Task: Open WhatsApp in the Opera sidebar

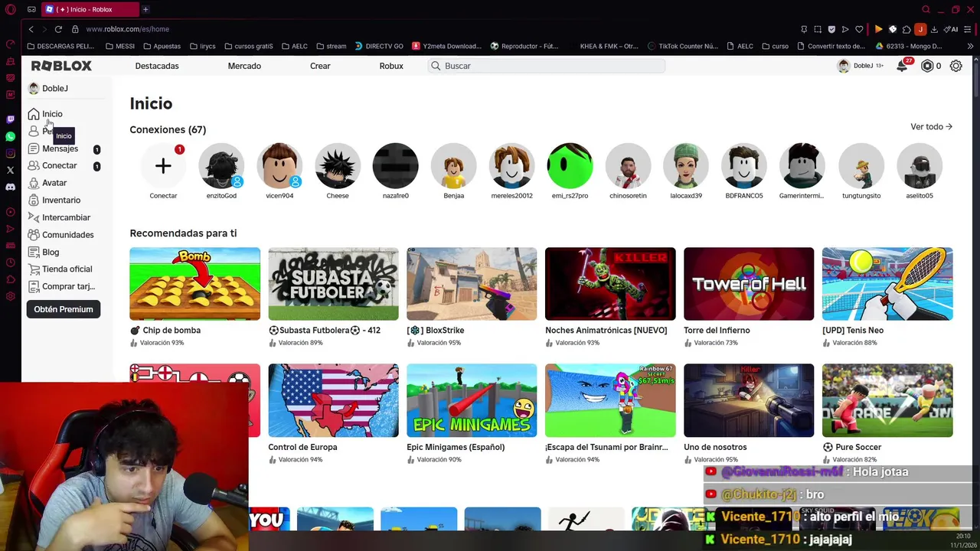Action: (10, 136)
